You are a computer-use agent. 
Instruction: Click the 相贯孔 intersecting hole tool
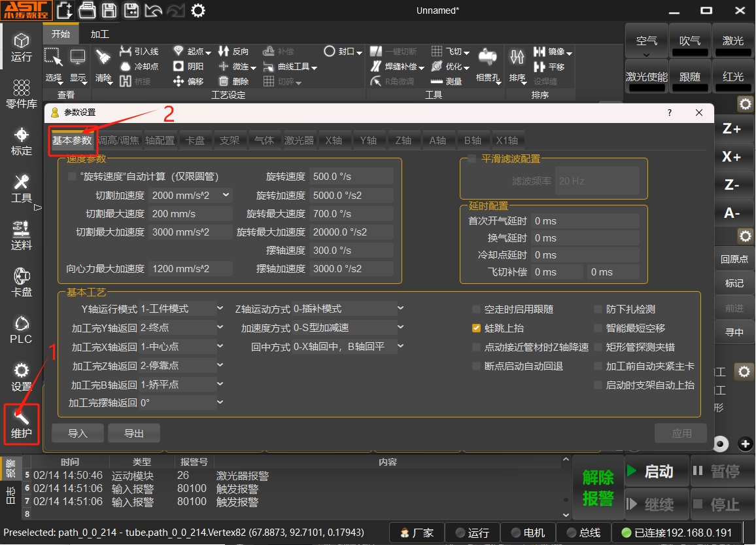tap(488, 65)
